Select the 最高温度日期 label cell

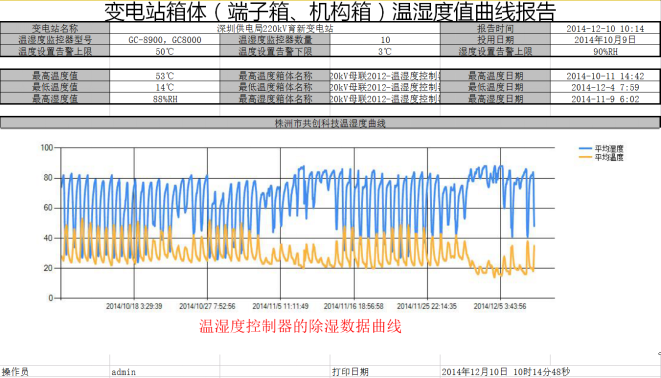coord(495,76)
